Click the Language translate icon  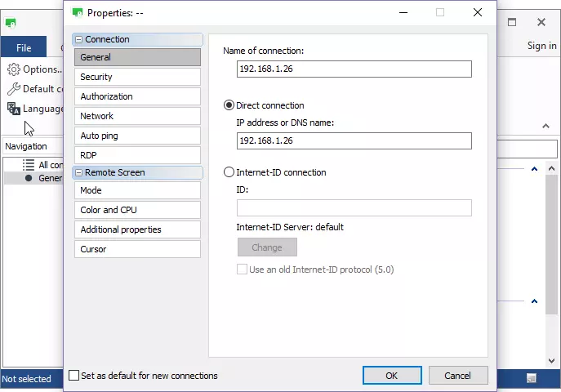pyautogui.click(x=13, y=109)
